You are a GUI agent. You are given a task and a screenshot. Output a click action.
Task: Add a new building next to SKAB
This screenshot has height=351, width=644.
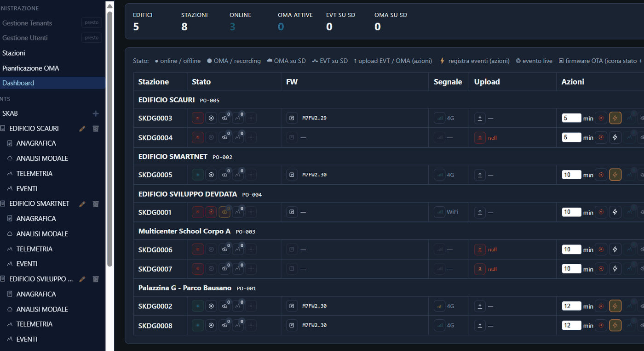click(96, 113)
